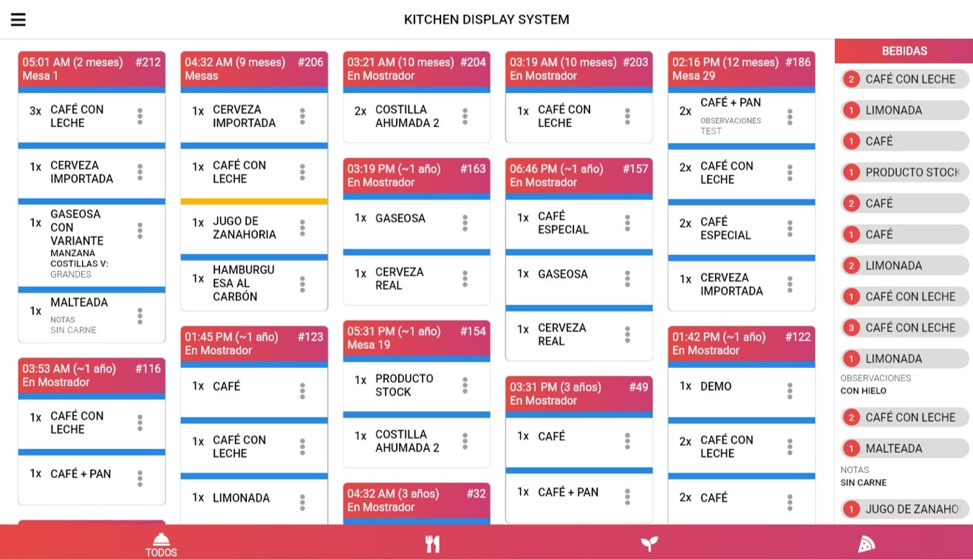Open the TODOS category with the cloche icon

(161, 544)
